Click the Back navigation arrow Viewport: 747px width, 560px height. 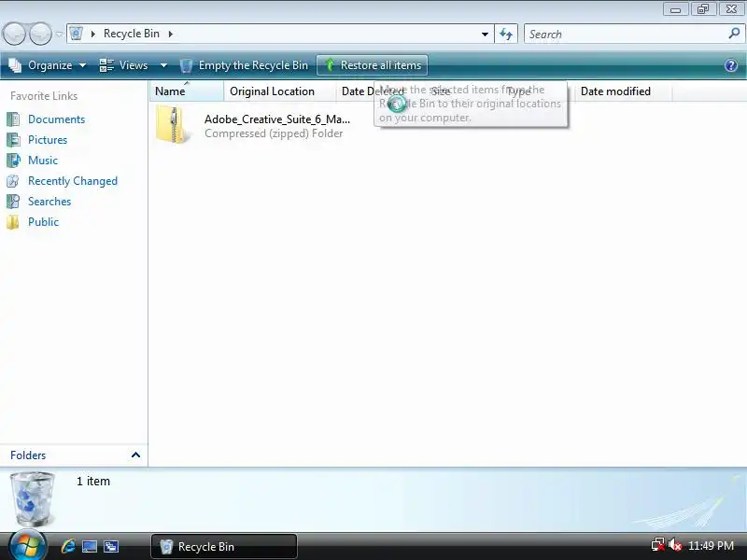14,35
